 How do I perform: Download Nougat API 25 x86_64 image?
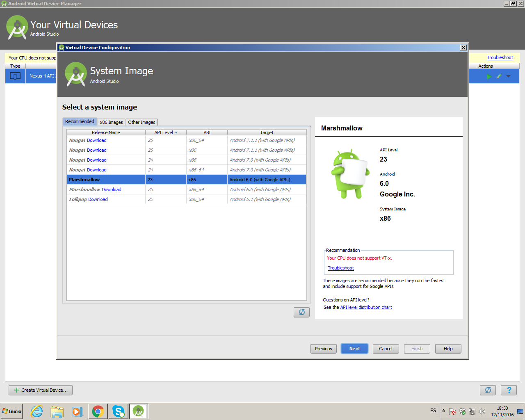tap(97, 140)
